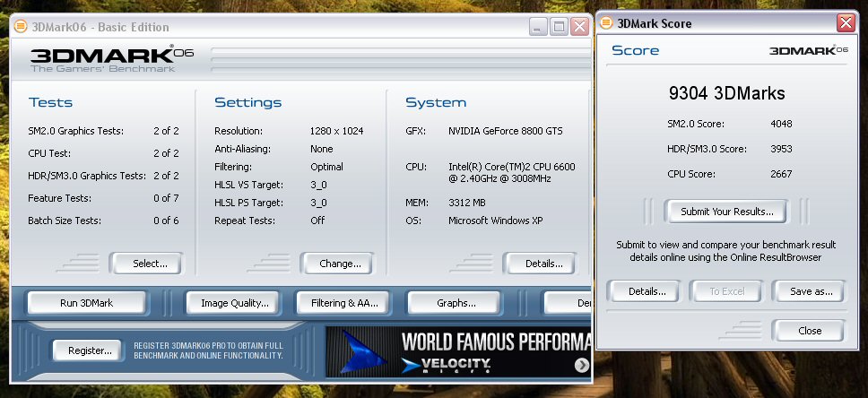Viewport: 868px width, 398px height.
Task: Click the HLSL VS Target value 3_0
Action: click(x=318, y=185)
